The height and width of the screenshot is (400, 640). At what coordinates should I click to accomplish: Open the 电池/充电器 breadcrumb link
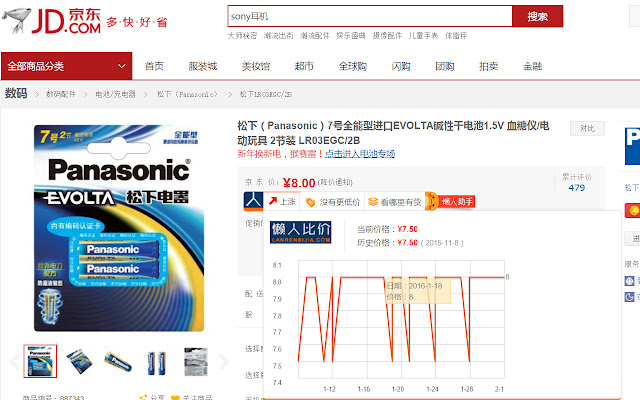coord(116,94)
